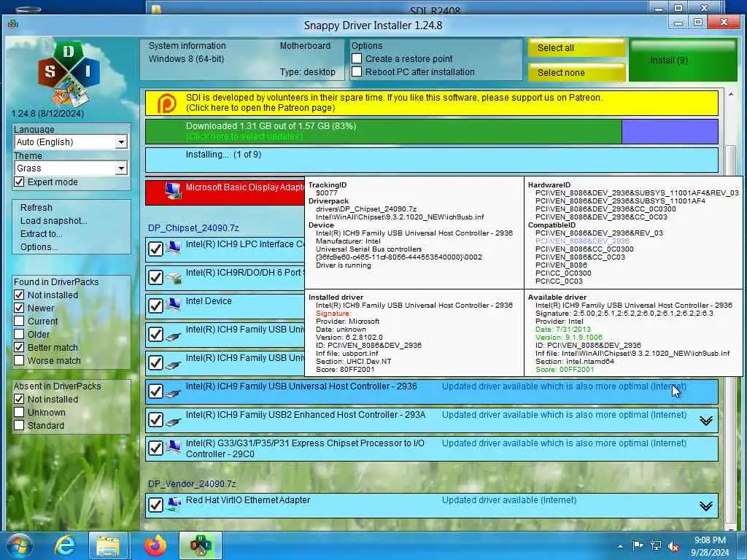Check the Current filter
The image size is (747, 560).
(19, 321)
